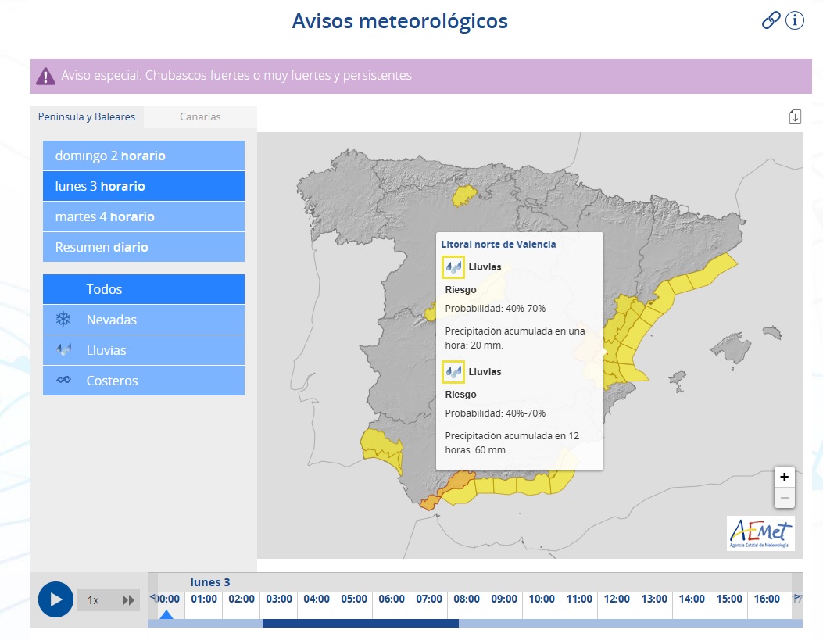Toggle the Lluvias rain filter
823x644 pixels.
[x=143, y=349]
